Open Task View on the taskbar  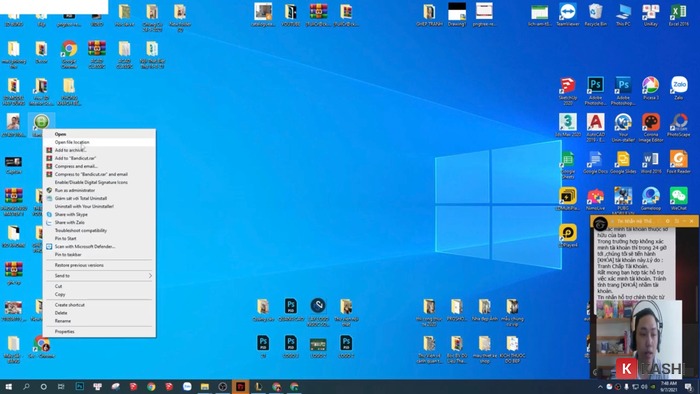(x=61, y=387)
